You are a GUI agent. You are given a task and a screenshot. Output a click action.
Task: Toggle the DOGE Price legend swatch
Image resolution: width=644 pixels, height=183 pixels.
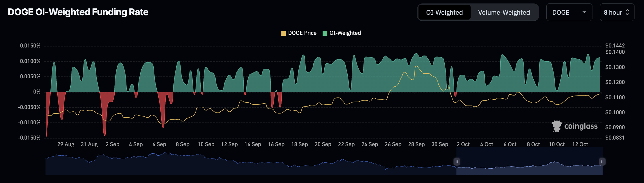click(x=283, y=33)
